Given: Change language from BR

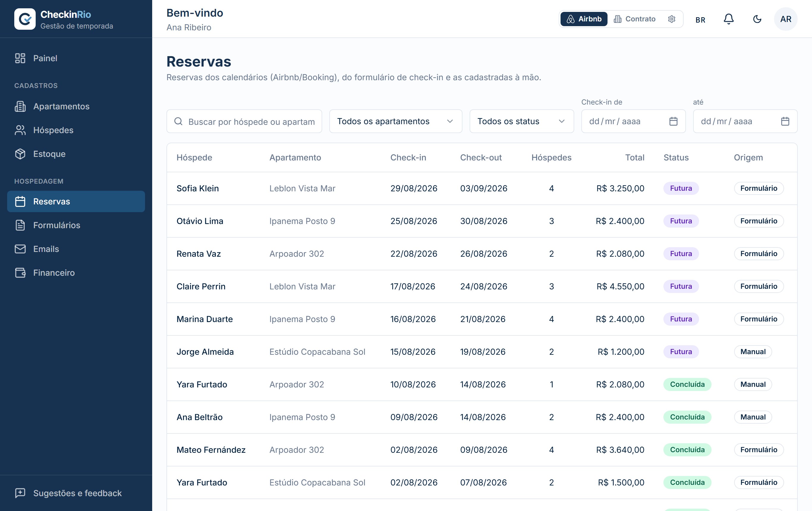Looking at the screenshot, I should pyautogui.click(x=700, y=20).
